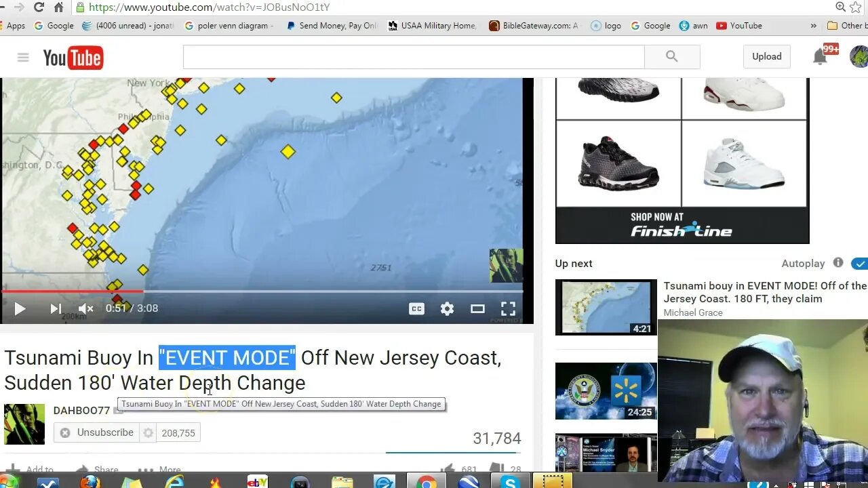868x488 pixels.
Task: Open the More actions menu
Action: pos(159,469)
